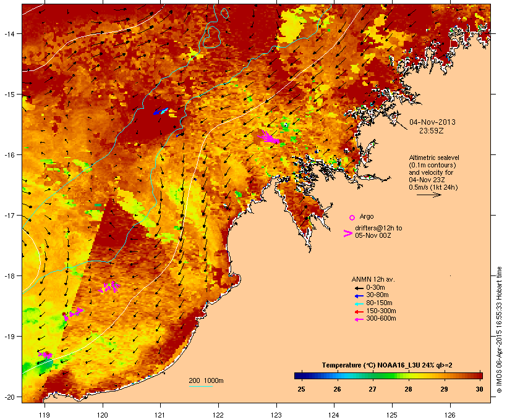Click the magenta 300-600m legend arrow

point(359,319)
